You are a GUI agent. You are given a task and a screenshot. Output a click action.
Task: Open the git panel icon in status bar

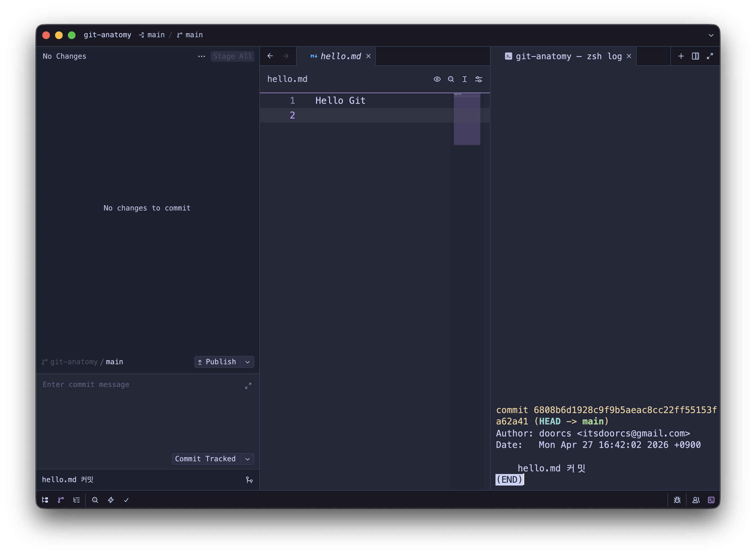61,500
